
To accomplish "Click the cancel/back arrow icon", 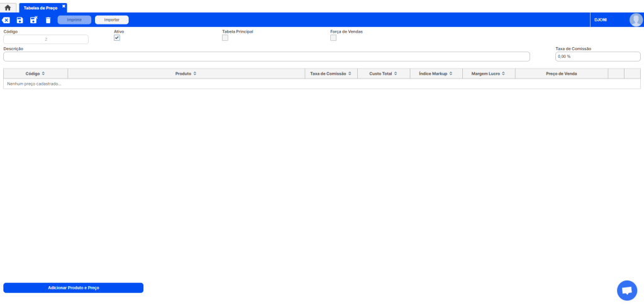I will click(6, 20).
